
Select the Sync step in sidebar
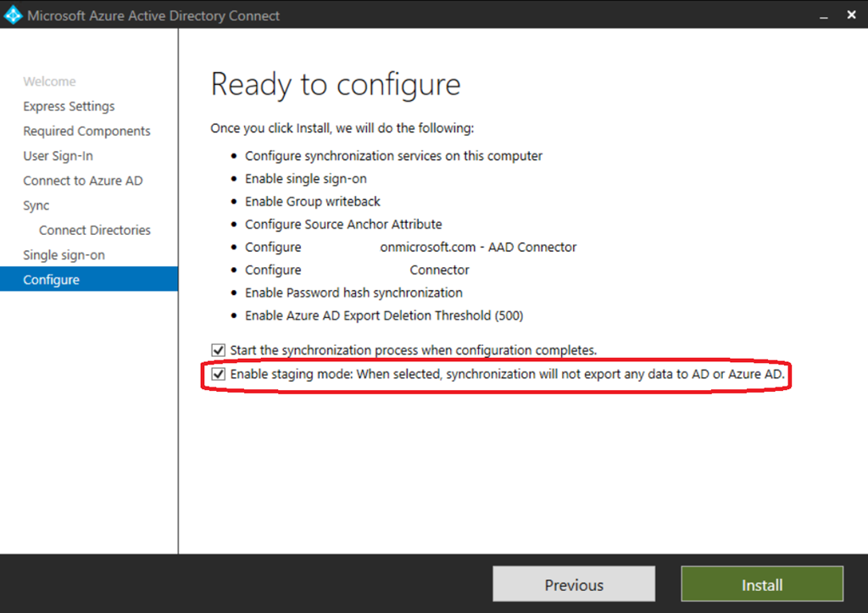[36, 205]
